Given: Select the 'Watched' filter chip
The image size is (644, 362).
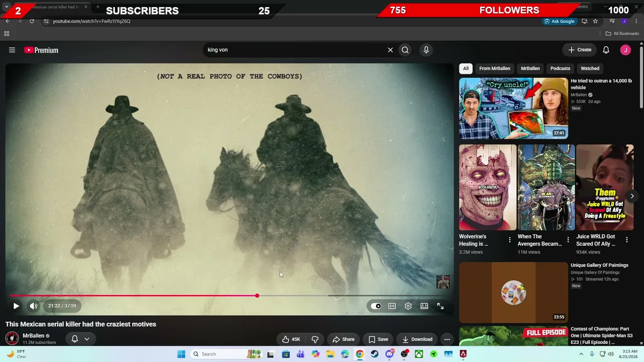Looking at the screenshot, I should [x=590, y=68].
